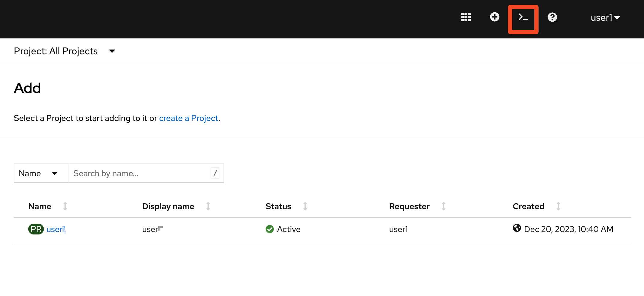This screenshot has width=644, height=296.
Task: Click sort arrows icon beside Requester header
Action: tap(444, 206)
